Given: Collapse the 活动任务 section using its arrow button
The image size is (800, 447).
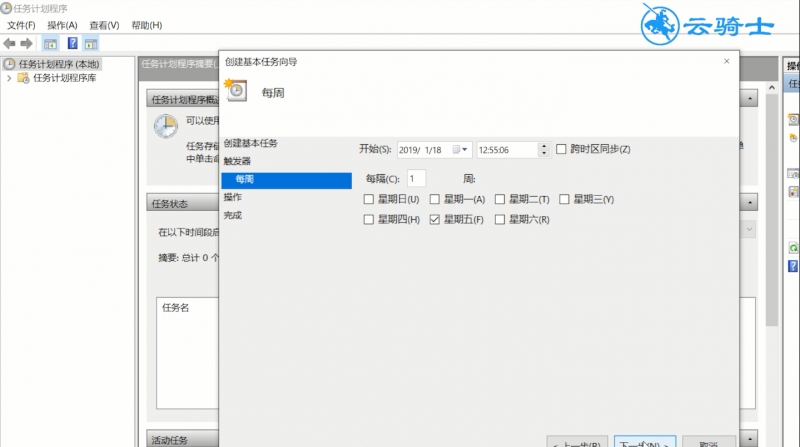Looking at the screenshot, I should coord(749,439).
